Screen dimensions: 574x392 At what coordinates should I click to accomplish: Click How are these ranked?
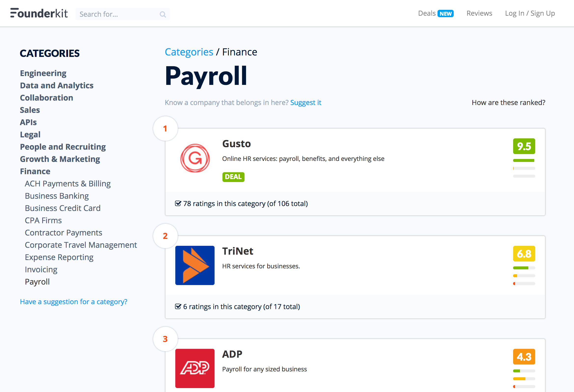coord(508,103)
